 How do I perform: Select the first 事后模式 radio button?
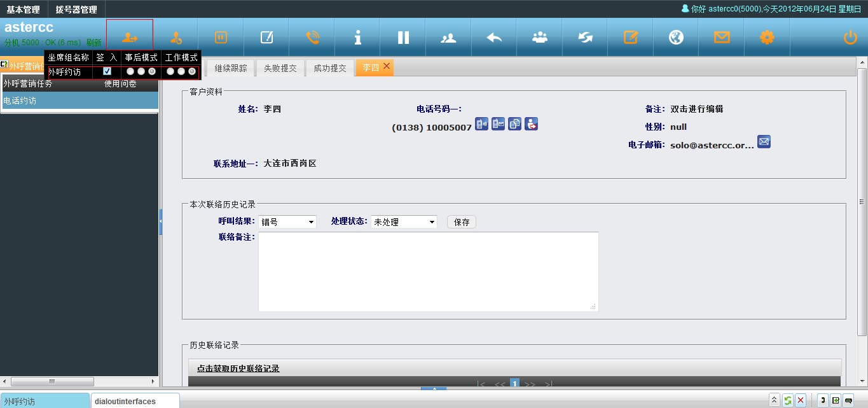pyautogui.click(x=130, y=71)
